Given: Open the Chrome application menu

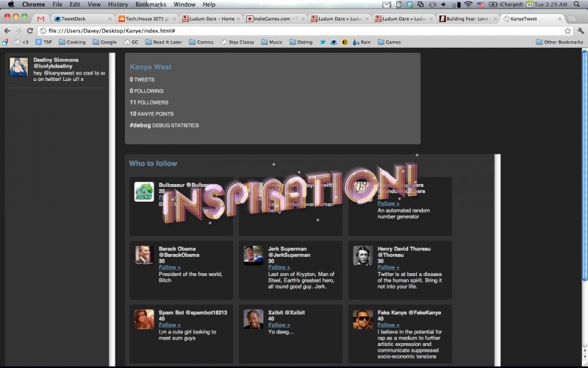Looking at the screenshot, I should (x=33, y=4).
